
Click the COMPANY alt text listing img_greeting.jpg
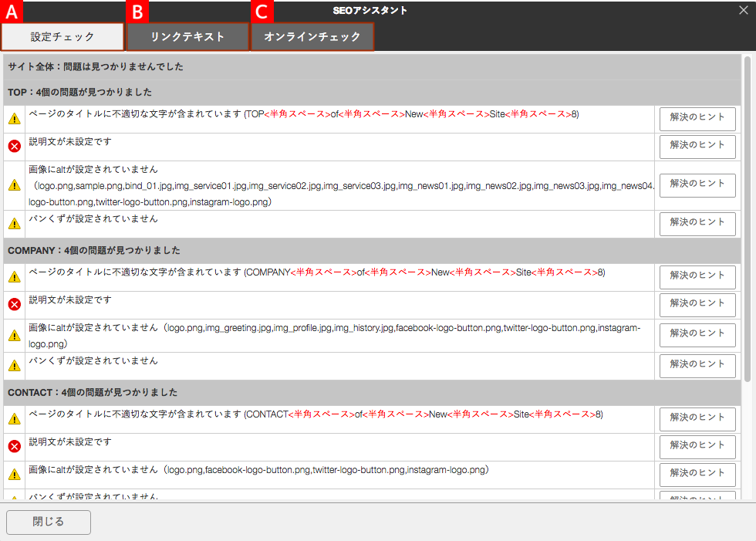tap(335, 336)
